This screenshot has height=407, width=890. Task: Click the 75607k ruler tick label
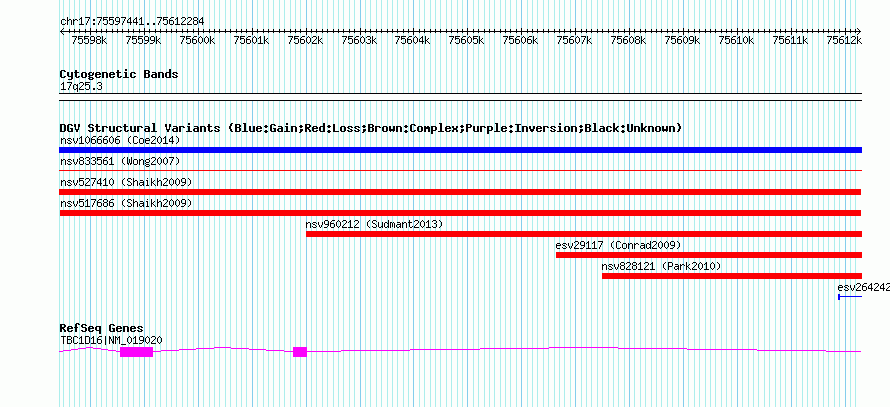coord(574,40)
